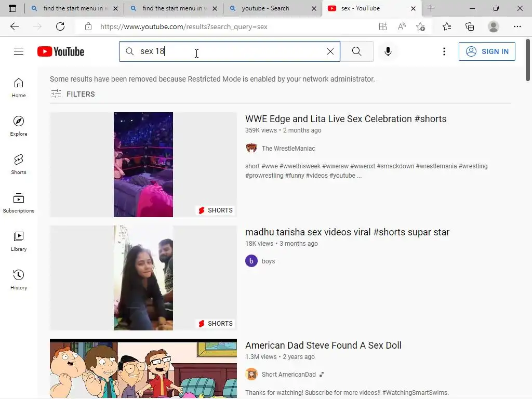Click Short AmericanDad channel avatar
Screen dimensions: 532x399
(x=251, y=374)
